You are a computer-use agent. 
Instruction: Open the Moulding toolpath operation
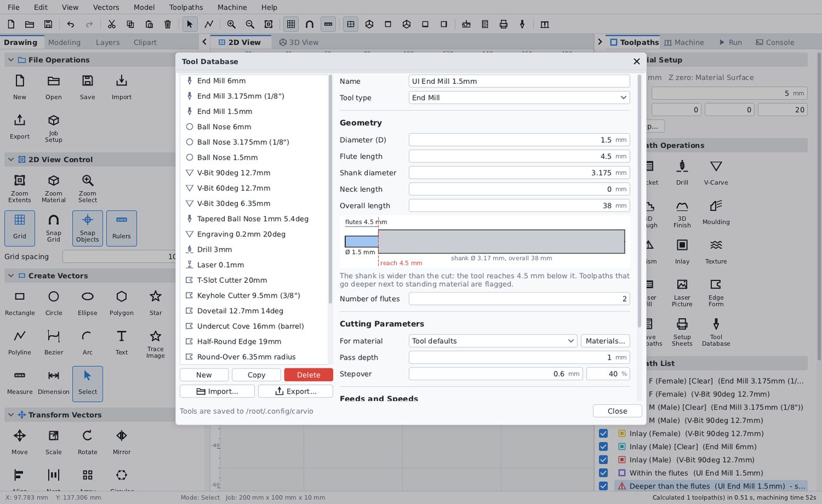pos(716,212)
